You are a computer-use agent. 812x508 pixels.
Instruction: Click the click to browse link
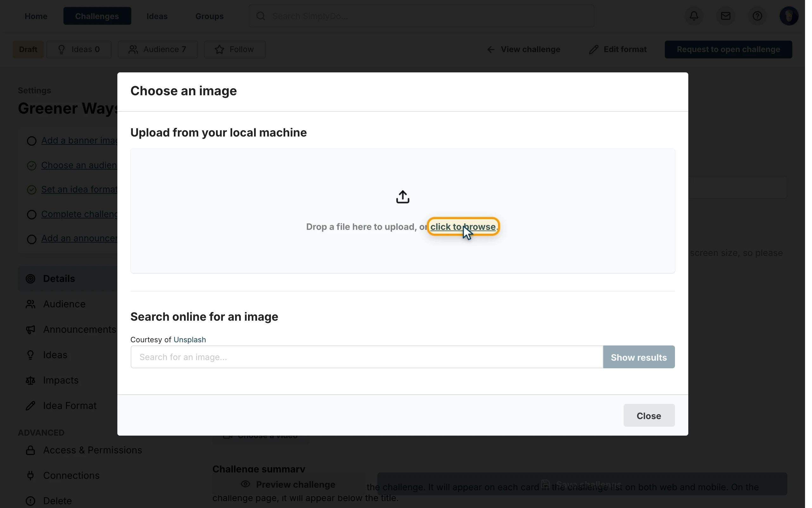coord(463,227)
